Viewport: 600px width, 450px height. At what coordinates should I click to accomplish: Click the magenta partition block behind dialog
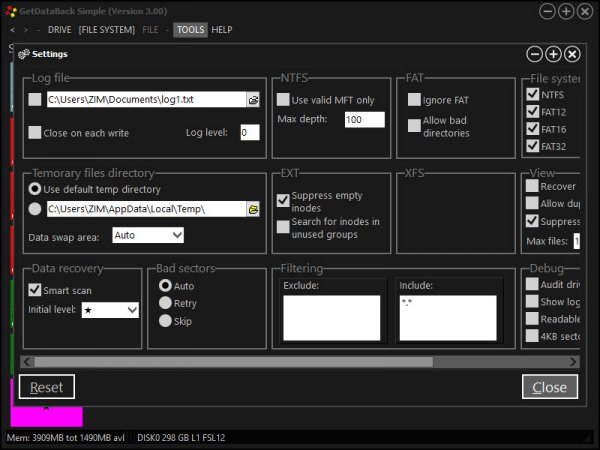coord(46,417)
